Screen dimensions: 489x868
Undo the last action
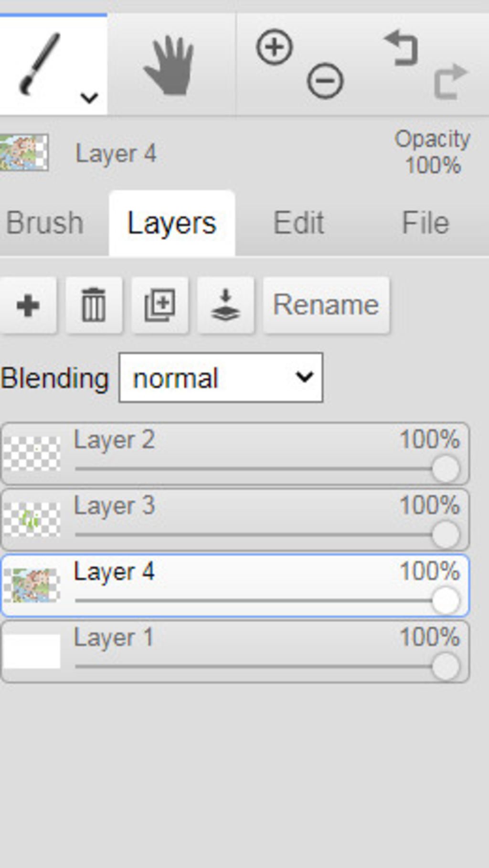pyautogui.click(x=402, y=48)
